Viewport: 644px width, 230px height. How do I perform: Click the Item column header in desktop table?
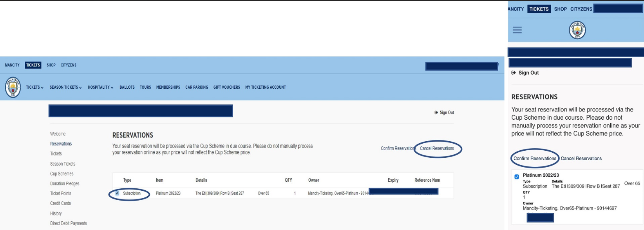(159, 180)
